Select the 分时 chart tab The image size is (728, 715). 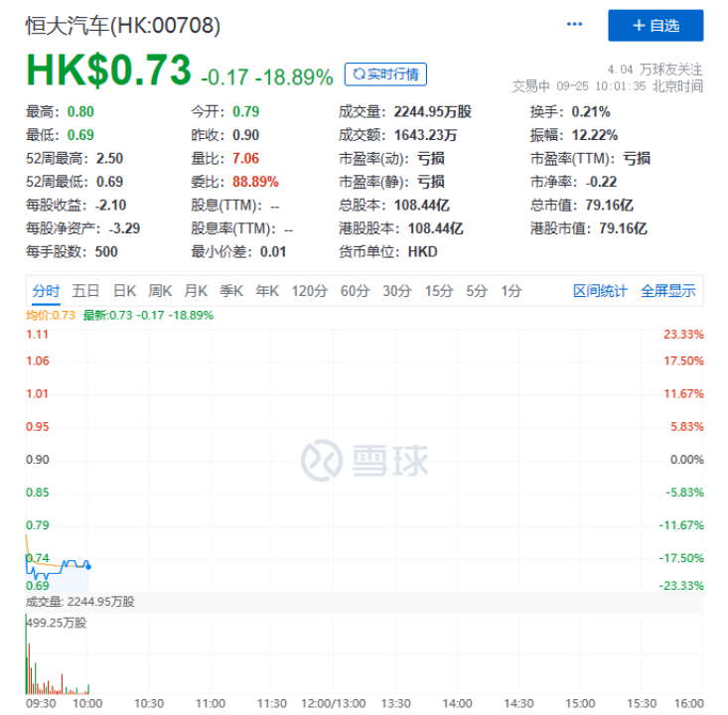click(46, 291)
